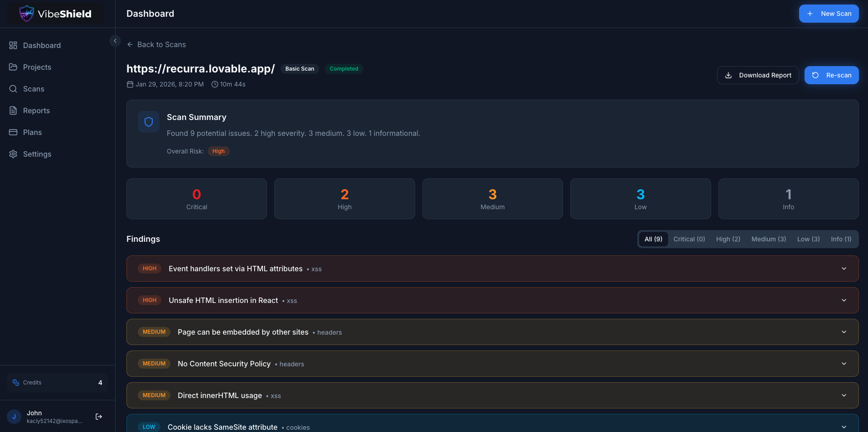Screen dimensions: 868x432
Task: Open Reports in the sidebar
Action: (x=36, y=110)
